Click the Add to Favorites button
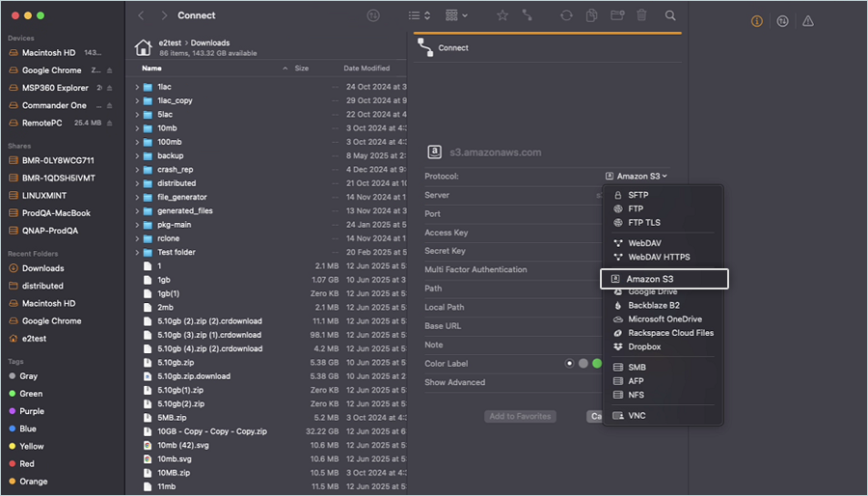This screenshot has height=496, width=868. coord(520,416)
